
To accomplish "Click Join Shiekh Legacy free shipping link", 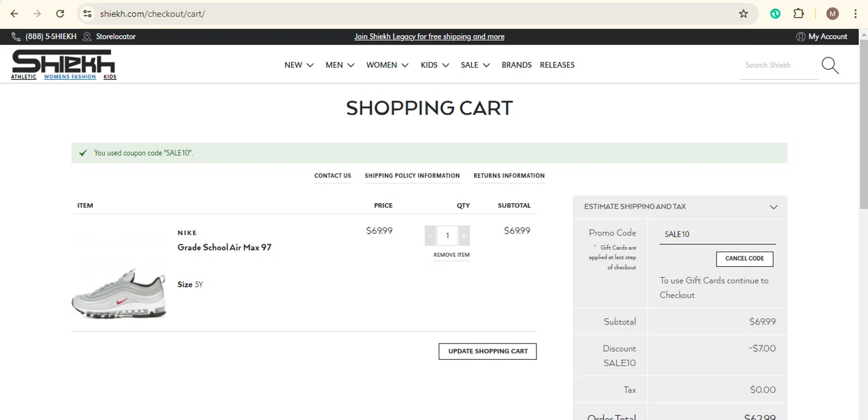I will coord(429,36).
